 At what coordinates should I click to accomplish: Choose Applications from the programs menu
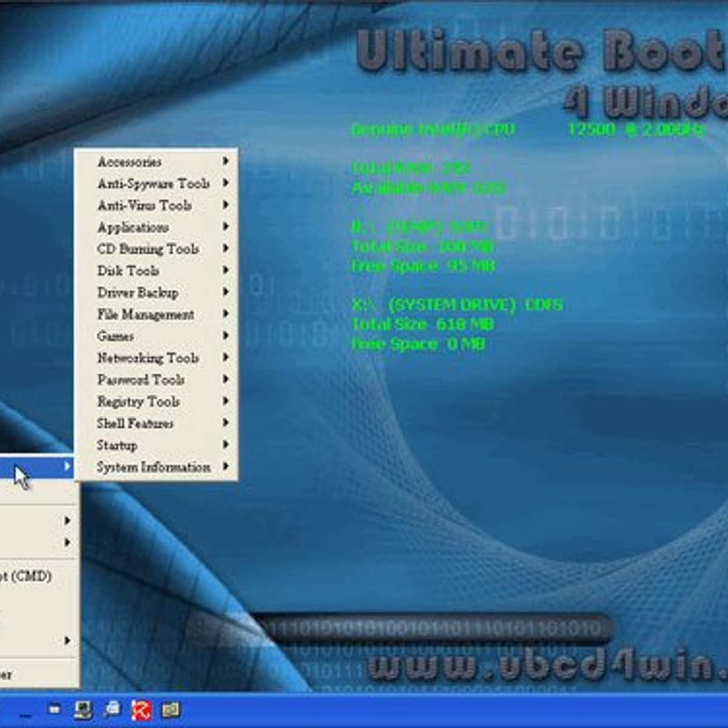click(133, 227)
